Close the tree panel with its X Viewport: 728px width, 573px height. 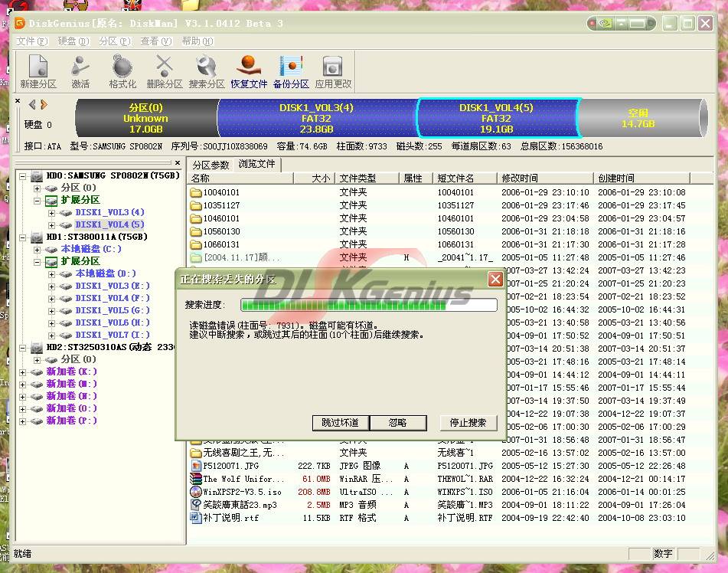(178, 163)
